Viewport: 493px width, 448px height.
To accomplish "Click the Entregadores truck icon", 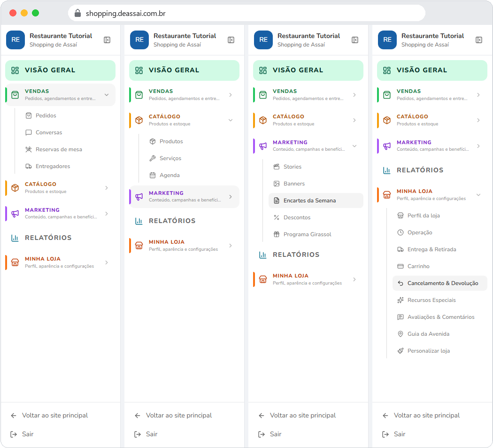I will [x=29, y=166].
